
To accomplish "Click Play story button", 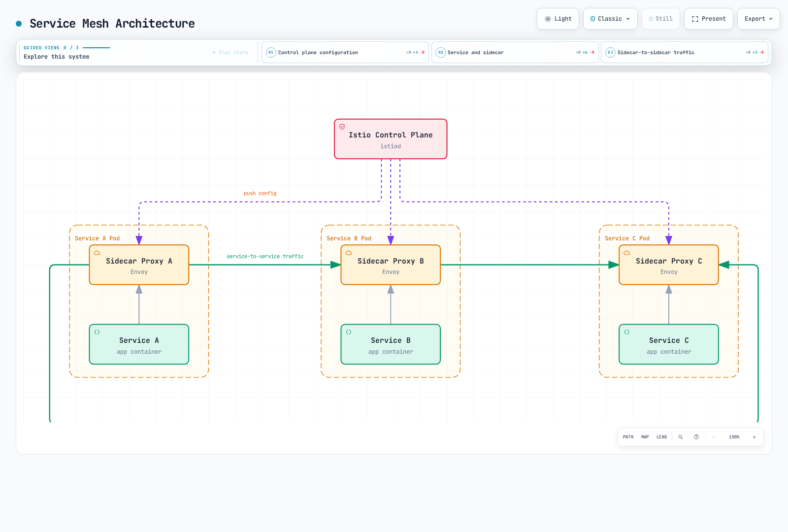I will point(230,52).
